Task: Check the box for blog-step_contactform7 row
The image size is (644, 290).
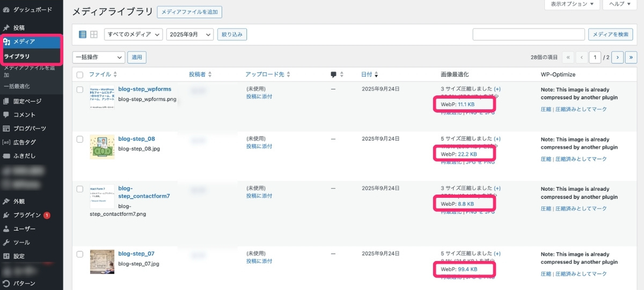Action: (80, 189)
